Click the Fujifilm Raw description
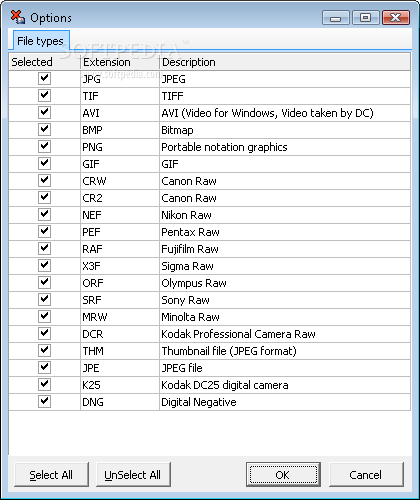This screenshot has width=420, height=500. (190, 249)
